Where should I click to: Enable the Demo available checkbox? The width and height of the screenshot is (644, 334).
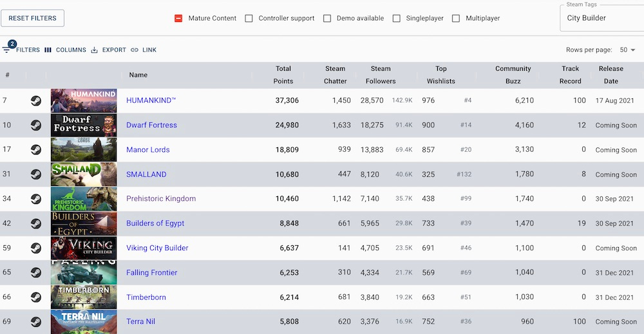click(327, 19)
